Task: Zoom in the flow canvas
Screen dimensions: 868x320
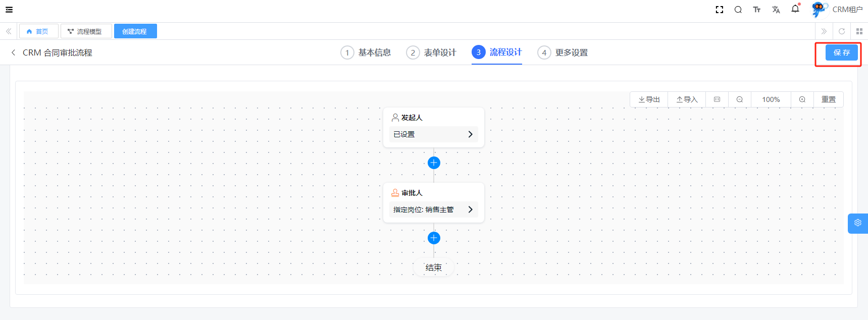Action: point(802,99)
